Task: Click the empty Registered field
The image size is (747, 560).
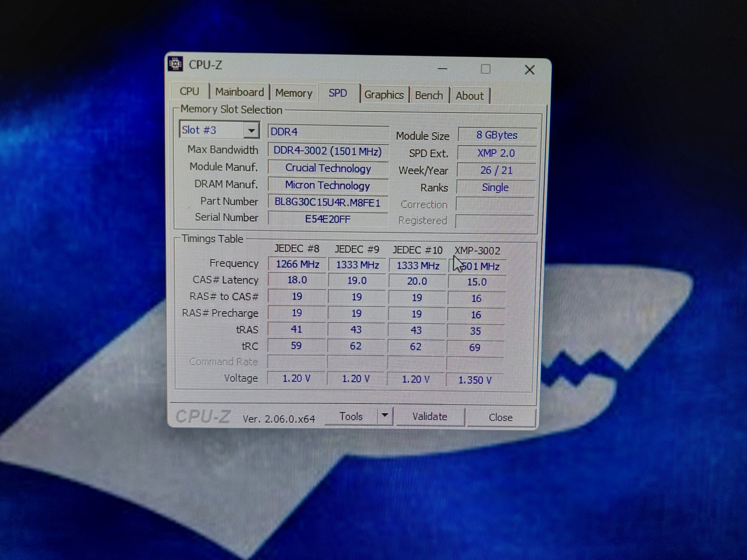Action: click(x=494, y=221)
